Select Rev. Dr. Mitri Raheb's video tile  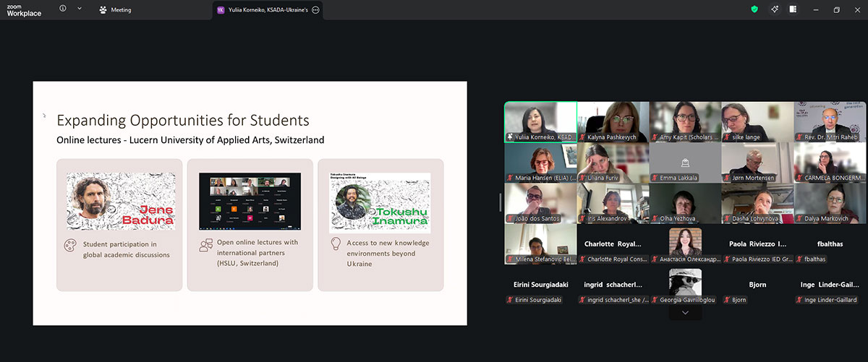(830, 121)
